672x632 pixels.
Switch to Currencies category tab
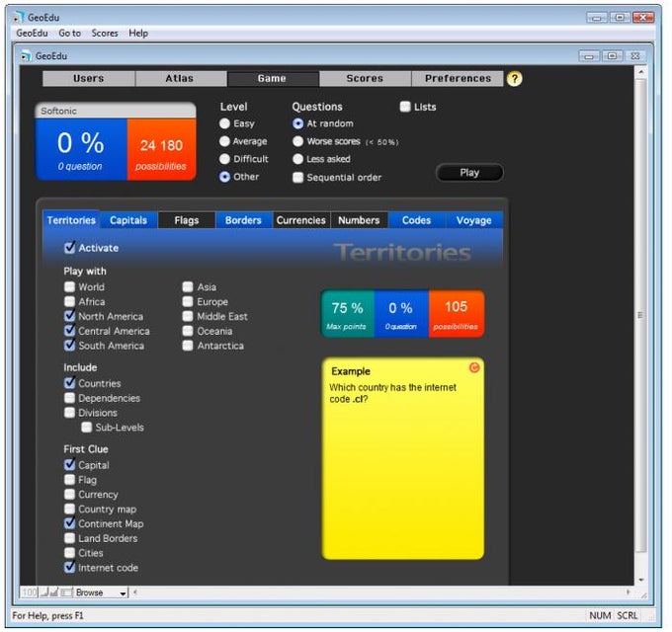300,220
